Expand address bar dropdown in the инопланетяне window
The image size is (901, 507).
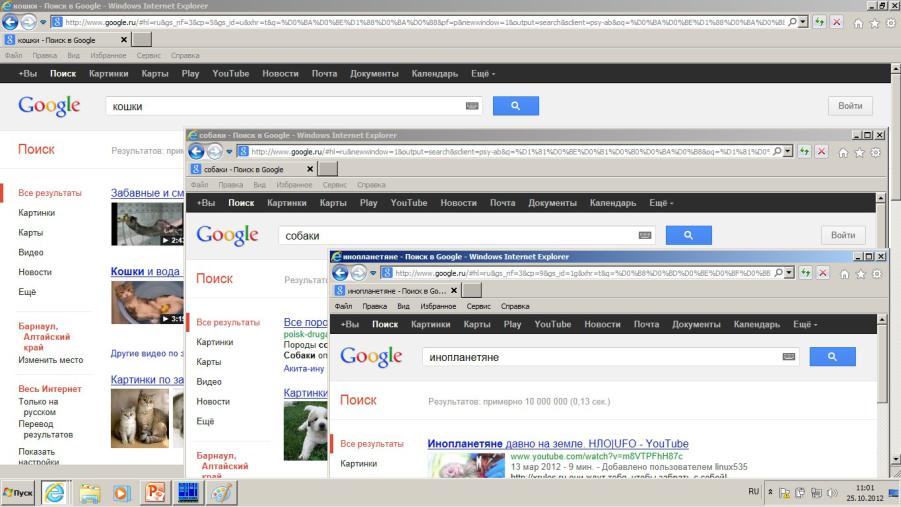tap(789, 272)
